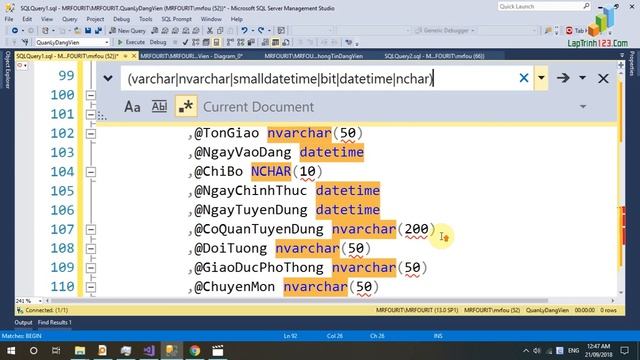
Task: Toggle Match whole word option
Action: pos(159,107)
